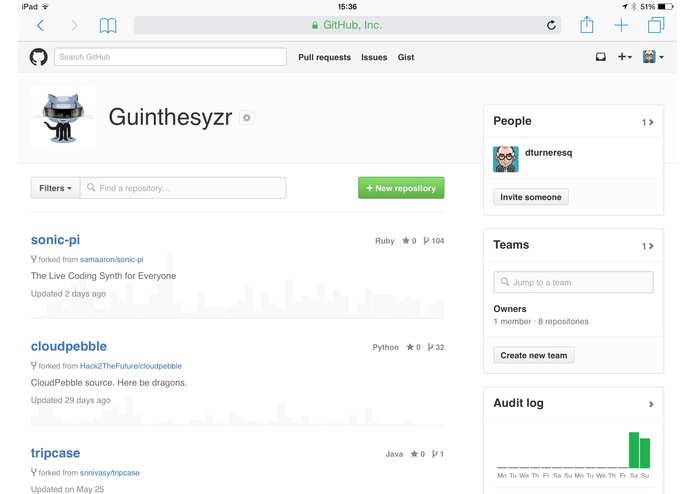Open Audit log via chevron arrow
The width and height of the screenshot is (695, 494).
pyautogui.click(x=651, y=404)
